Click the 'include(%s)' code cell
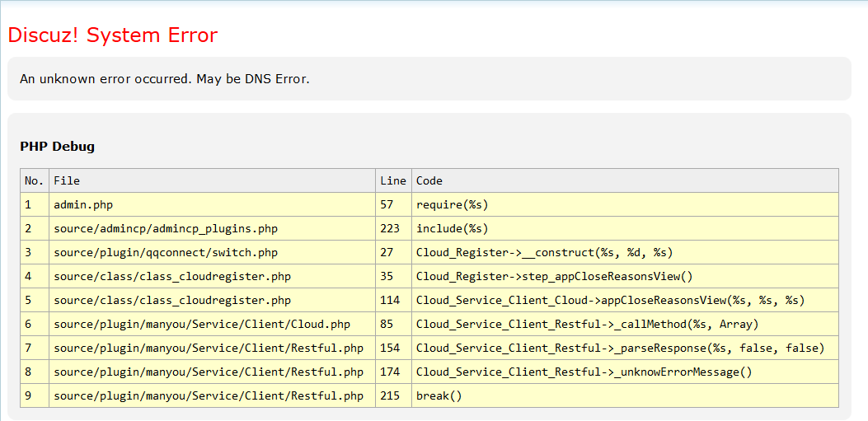 (x=625, y=228)
